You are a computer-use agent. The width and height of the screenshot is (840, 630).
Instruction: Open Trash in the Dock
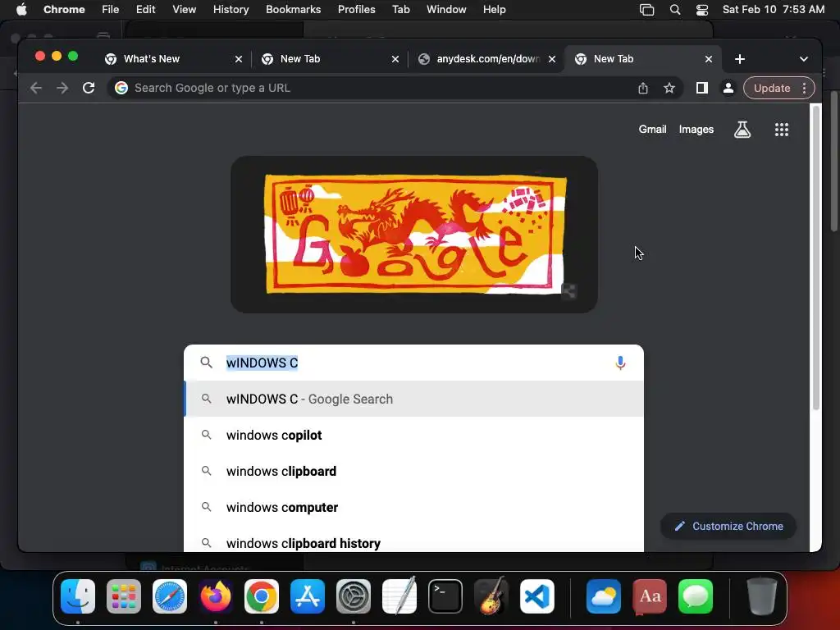click(762, 596)
